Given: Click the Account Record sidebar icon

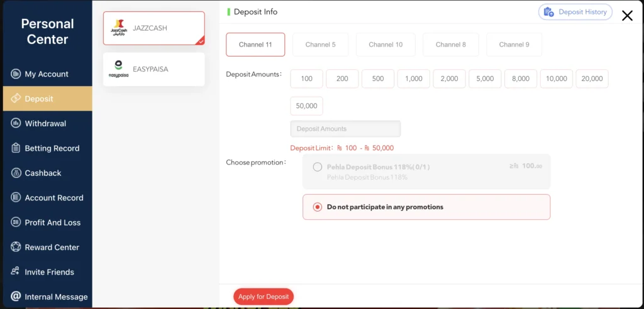Looking at the screenshot, I should click(x=16, y=197).
